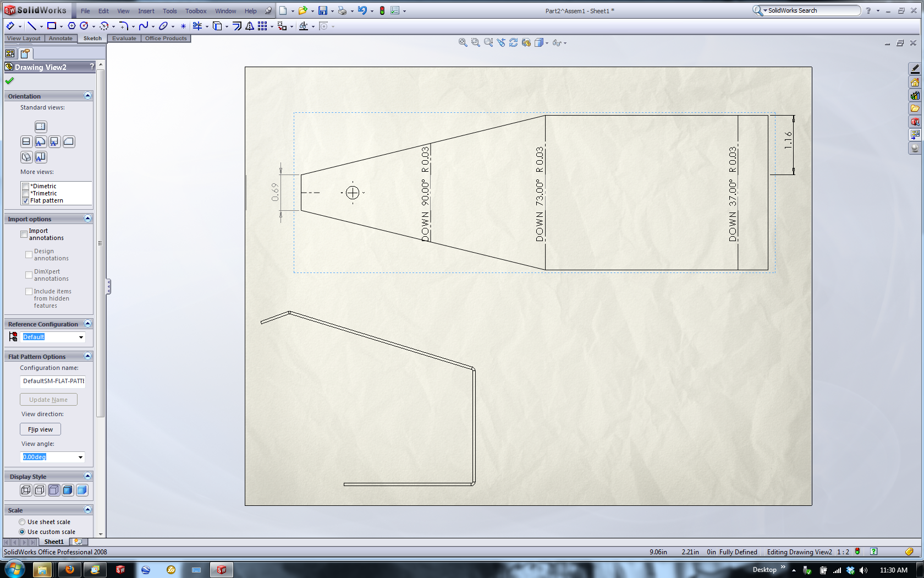Switch to the View Layout tab
The image size is (924, 578).
coord(24,39)
